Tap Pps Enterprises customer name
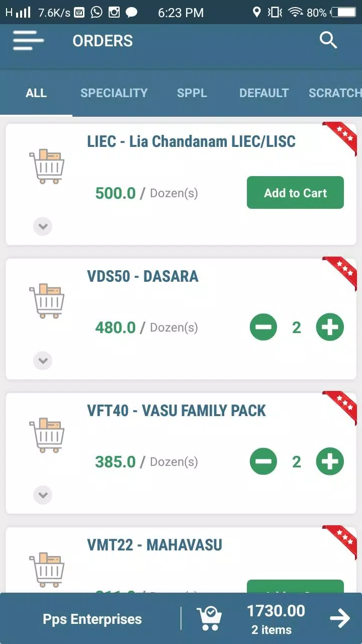 coord(92,619)
